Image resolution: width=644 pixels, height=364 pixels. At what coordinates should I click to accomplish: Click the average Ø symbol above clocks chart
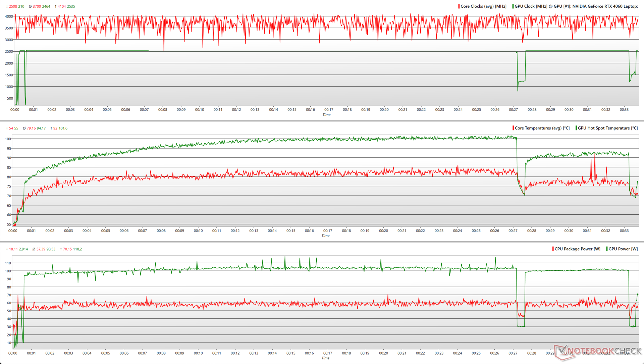click(x=30, y=6)
